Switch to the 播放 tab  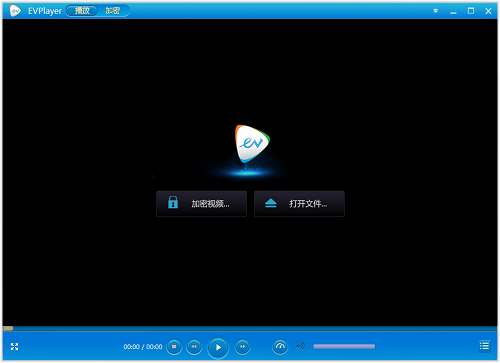click(x=82, y=11)
